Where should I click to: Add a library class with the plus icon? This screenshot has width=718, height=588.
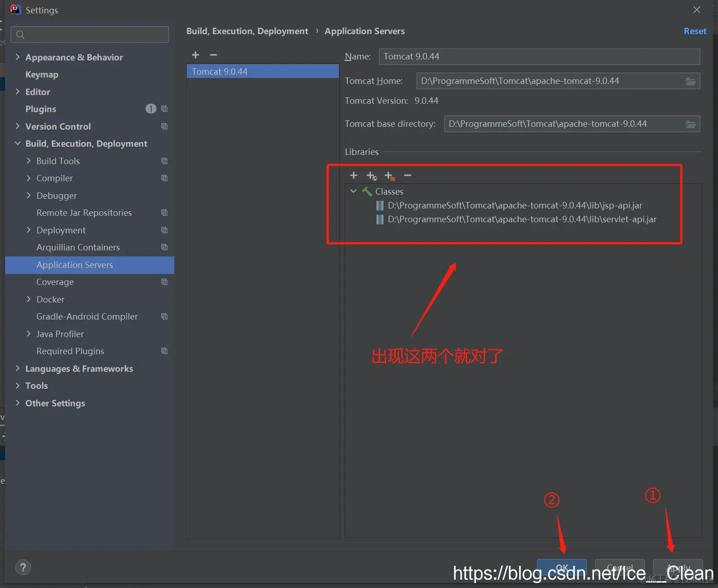coord(354,175)
